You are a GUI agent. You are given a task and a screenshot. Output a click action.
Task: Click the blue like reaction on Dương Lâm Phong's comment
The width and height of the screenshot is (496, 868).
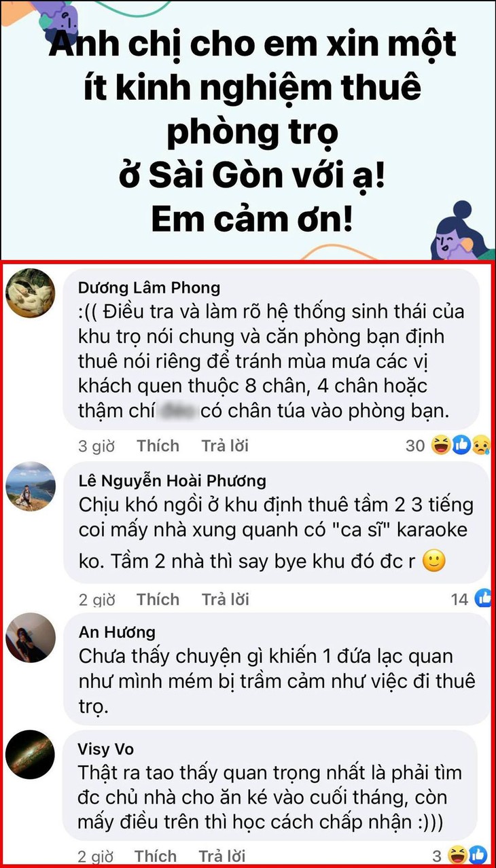point(461,446)
